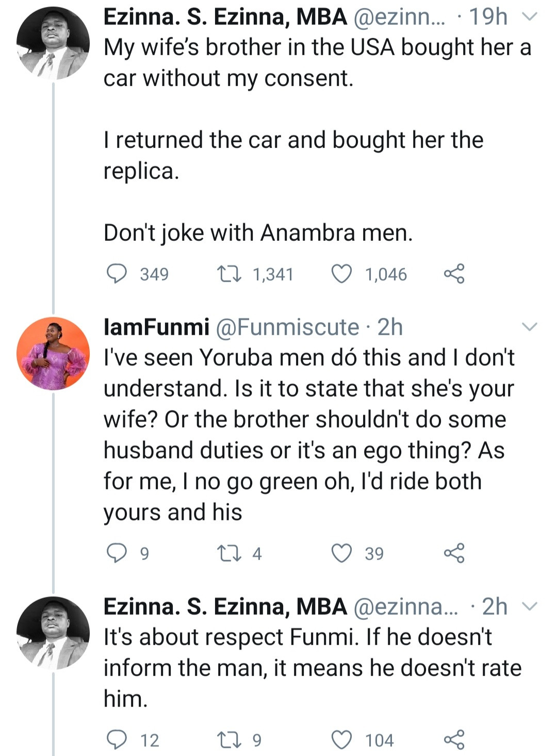The image size is (557, 756).
Task: Expand the menu arrow on IamFunmi's tweet
Action: point(530,326)
